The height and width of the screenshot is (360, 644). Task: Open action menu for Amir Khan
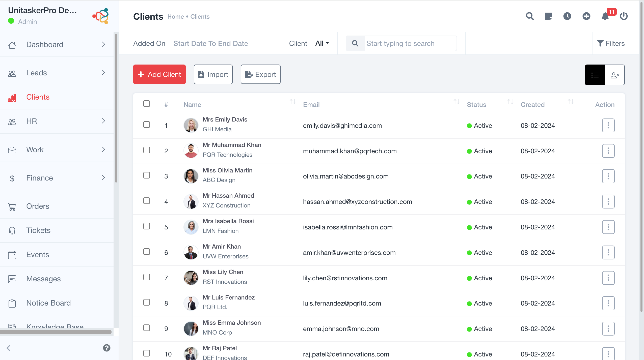(608, 252)
